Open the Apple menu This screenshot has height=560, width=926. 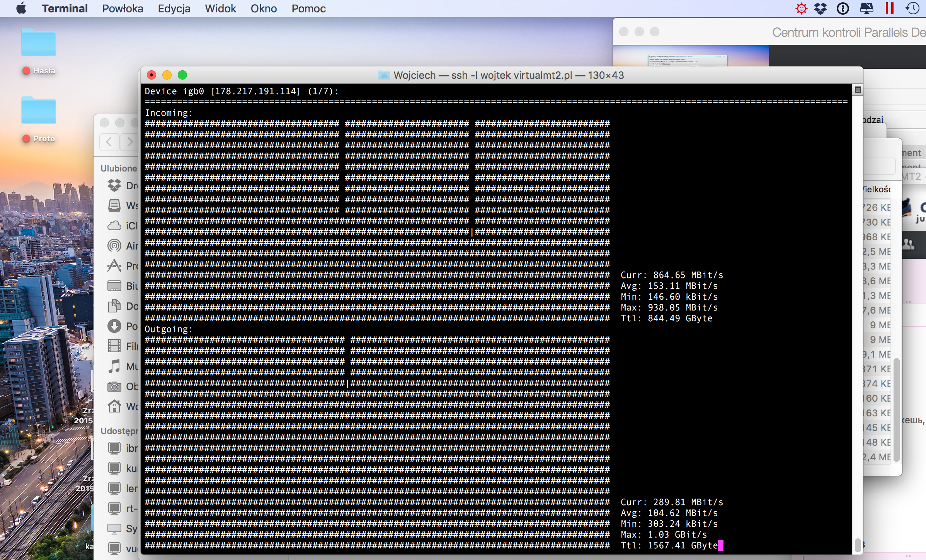point(21,8)
